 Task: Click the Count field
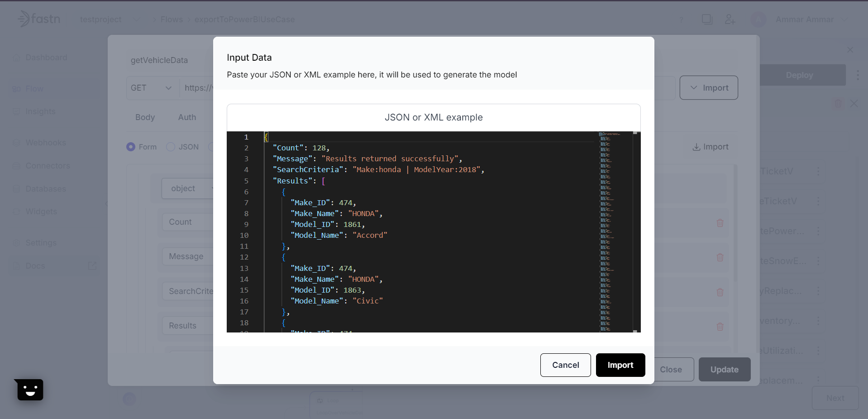click(x=187, y=222)
